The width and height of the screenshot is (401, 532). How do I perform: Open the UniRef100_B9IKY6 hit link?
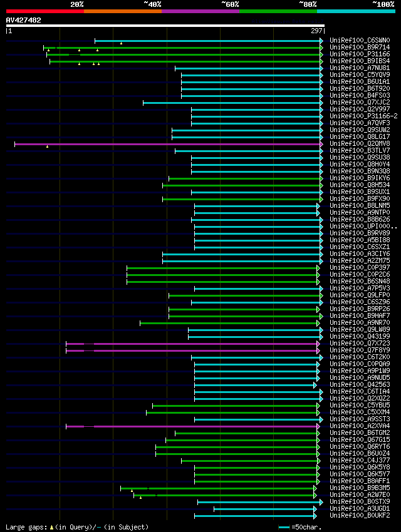pos(360,178)
